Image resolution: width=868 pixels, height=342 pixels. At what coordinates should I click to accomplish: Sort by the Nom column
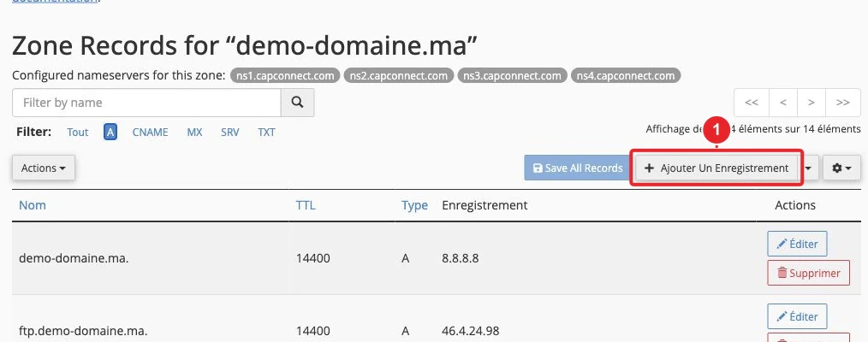(x=33, y=205)
